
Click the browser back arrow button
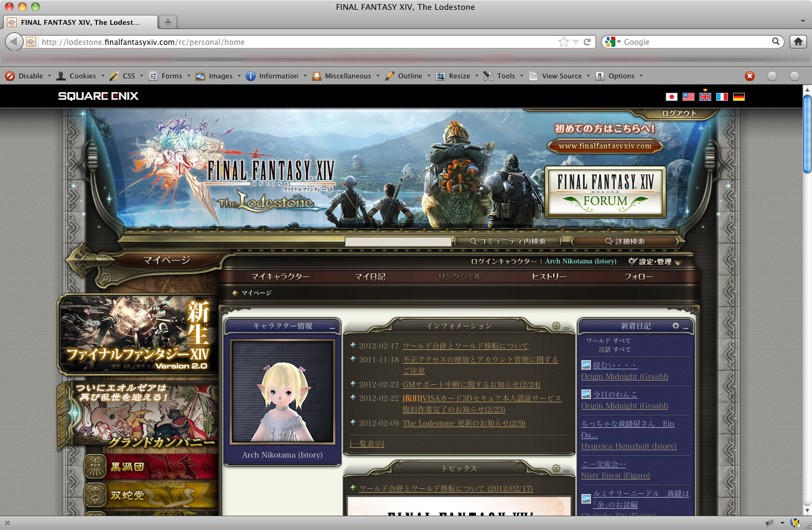(x=14, y=42)
